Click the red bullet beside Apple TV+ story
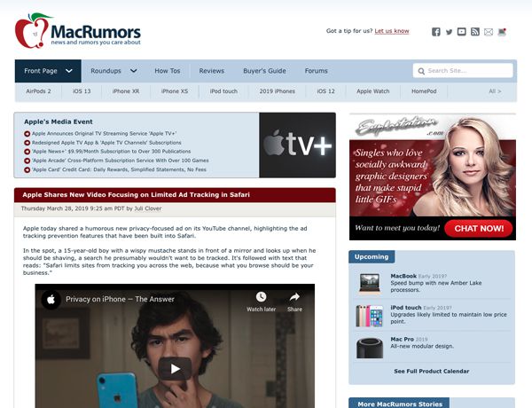Viewport: 532px width, 408px height. [27, 134]
